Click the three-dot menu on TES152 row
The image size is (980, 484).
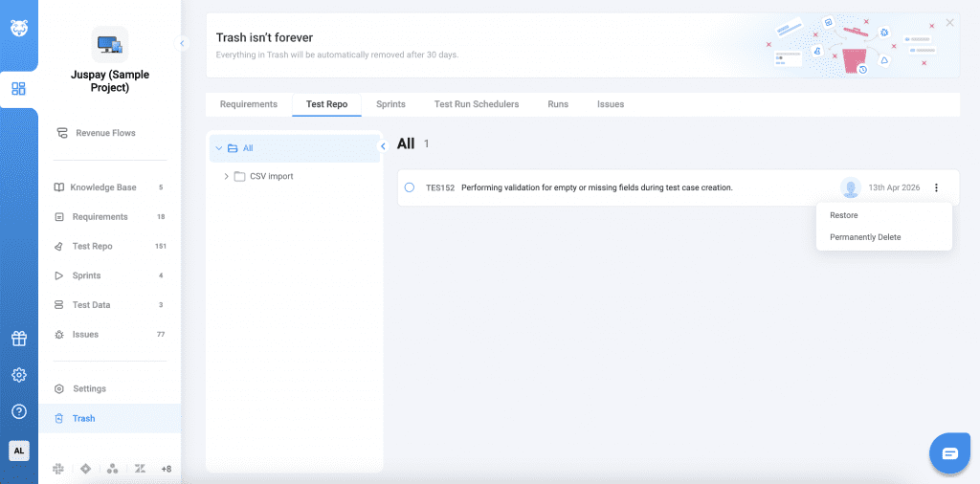tap(936, 187)
